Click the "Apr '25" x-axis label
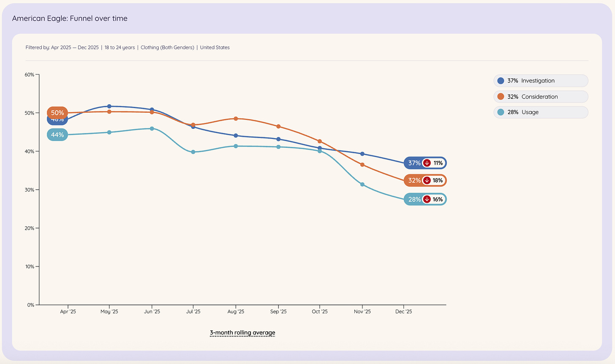 [x=68, y=312]
